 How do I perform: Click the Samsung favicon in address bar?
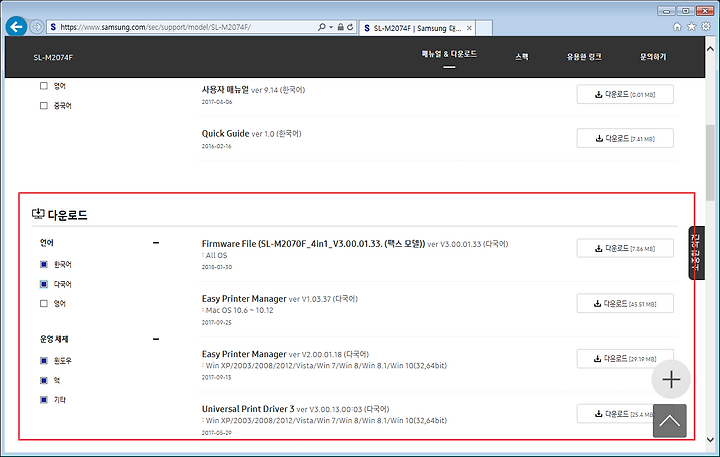point(53,27)
